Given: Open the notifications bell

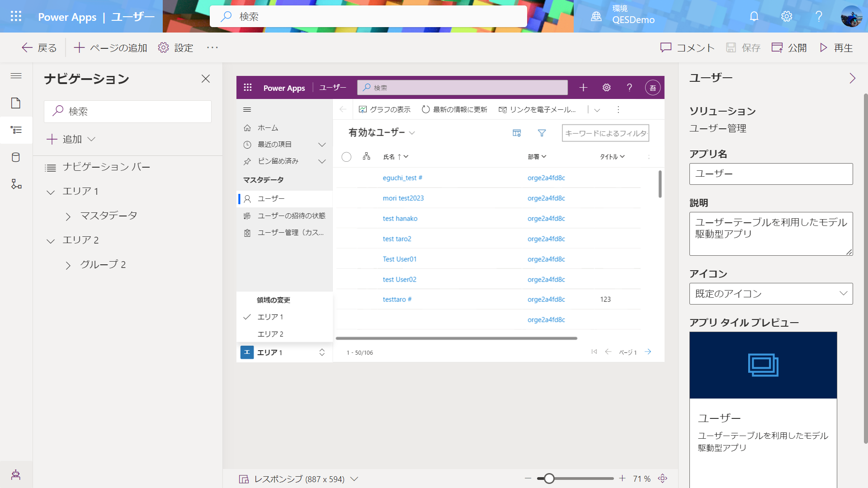Looking at the screenshot, I should tap(754, 16).
